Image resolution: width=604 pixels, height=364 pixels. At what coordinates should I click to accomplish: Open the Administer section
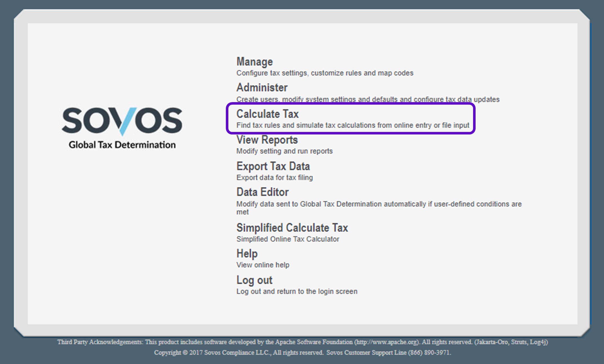pos(262,87)
